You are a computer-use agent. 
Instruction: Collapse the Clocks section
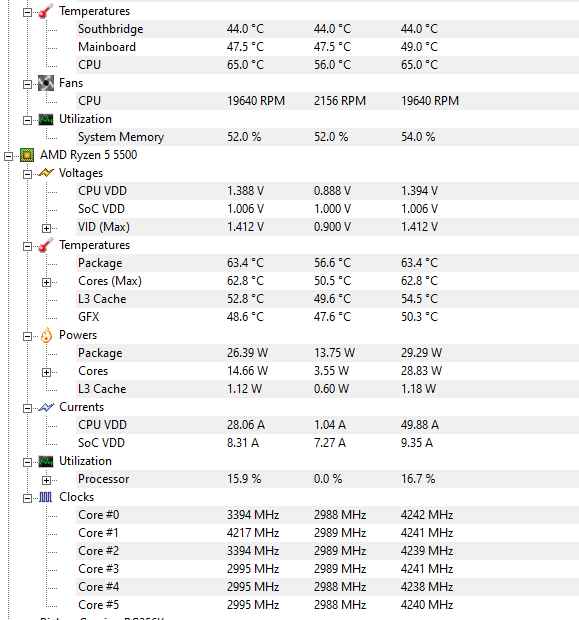point(27,498)
